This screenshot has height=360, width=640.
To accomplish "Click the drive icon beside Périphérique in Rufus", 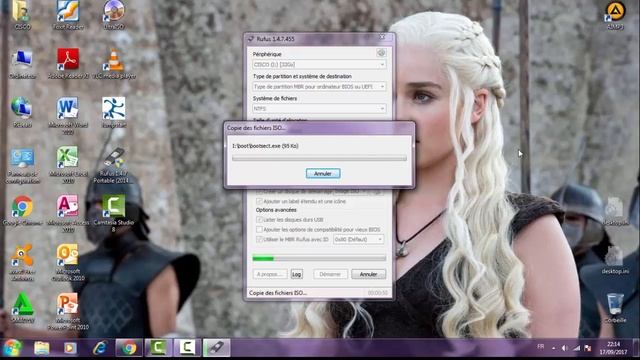I will pyautogui.click(x=381, y=53).
